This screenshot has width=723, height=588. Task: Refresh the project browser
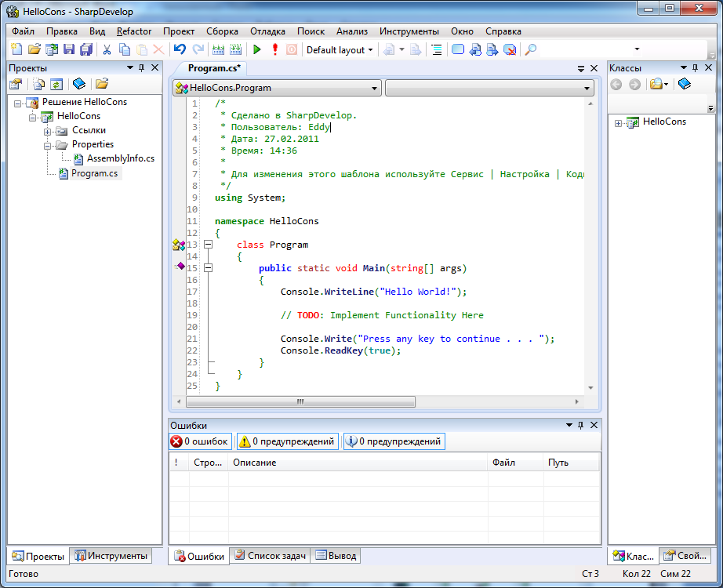(56, 84)
